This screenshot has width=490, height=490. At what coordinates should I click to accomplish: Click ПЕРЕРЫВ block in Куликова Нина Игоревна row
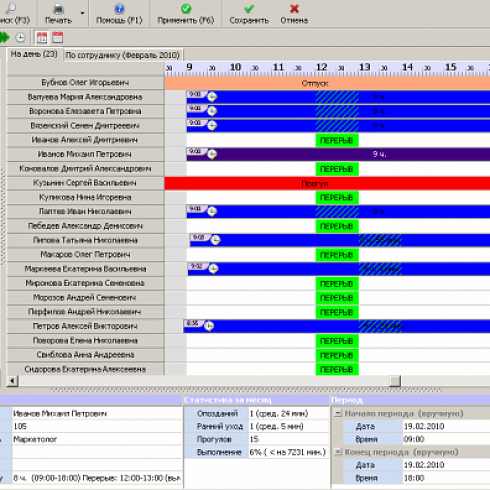tap(337, 198)
